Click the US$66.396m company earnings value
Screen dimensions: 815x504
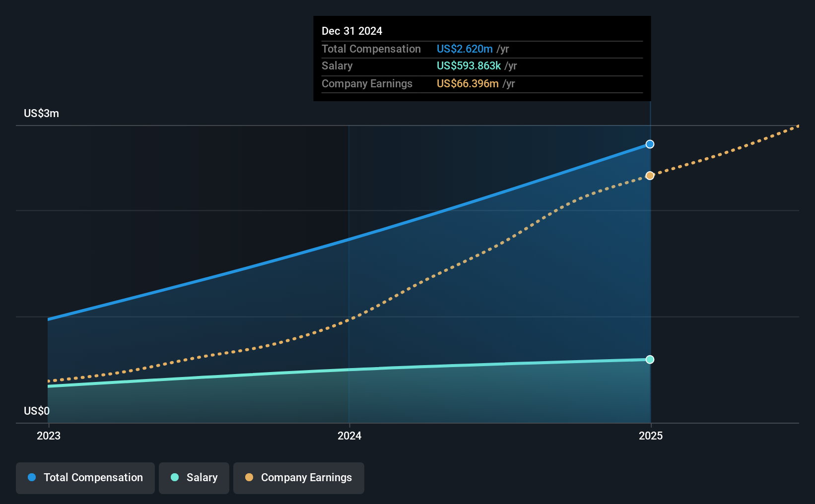[x=468, y=83]
